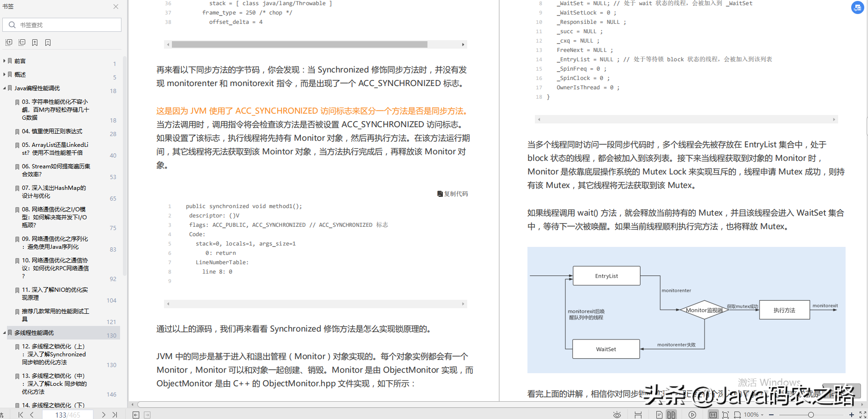Collapse all bookmarks icon

click(22, 43)
